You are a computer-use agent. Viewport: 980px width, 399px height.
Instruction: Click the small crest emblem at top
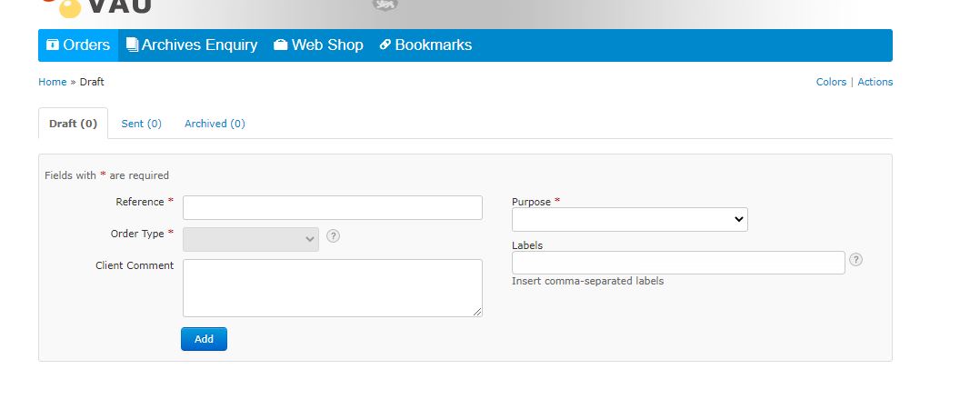[x=385, y=5]
